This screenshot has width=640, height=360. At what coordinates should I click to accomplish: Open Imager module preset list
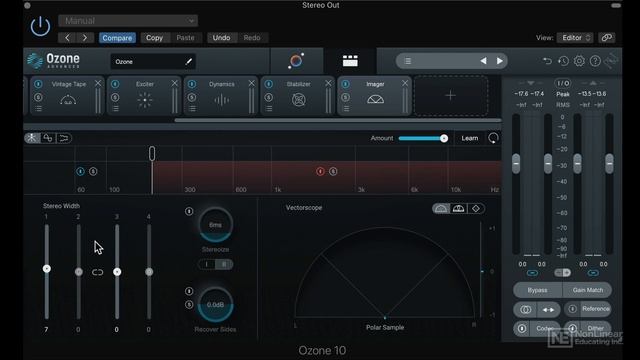[x=345, y=109]
